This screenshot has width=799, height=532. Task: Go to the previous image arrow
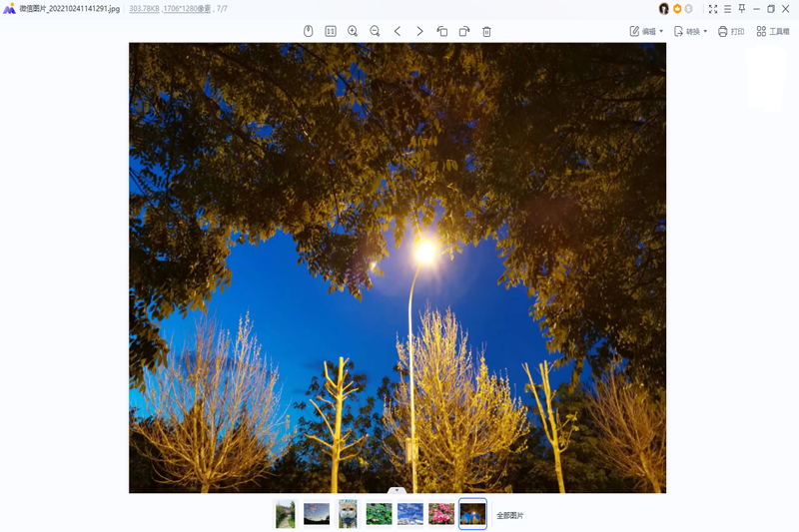(398, 31)
